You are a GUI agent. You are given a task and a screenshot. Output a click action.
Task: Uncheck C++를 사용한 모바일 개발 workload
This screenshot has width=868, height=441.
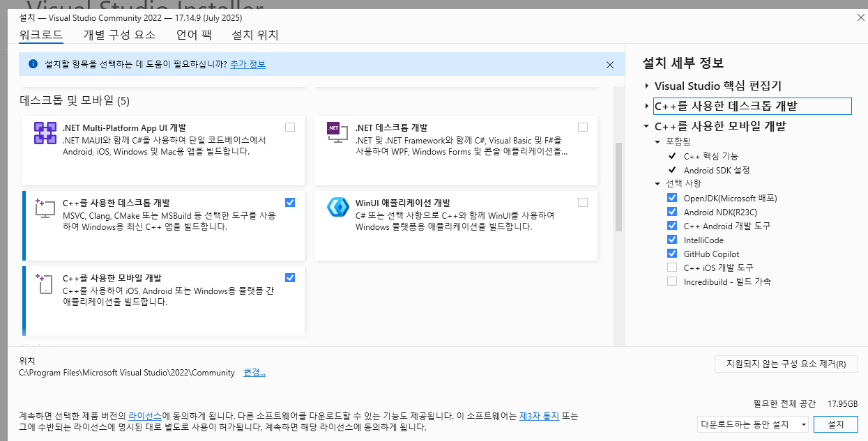click(x=290, y=277)
